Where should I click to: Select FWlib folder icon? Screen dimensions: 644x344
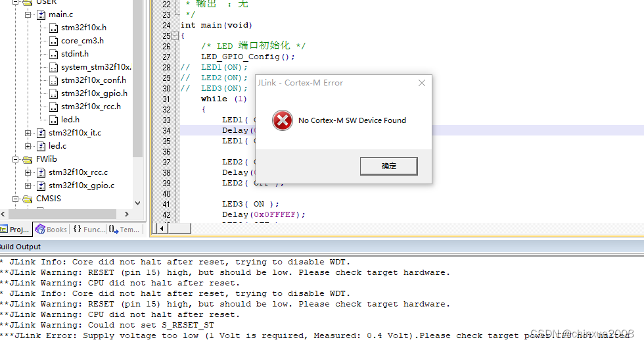pos(28,159)
